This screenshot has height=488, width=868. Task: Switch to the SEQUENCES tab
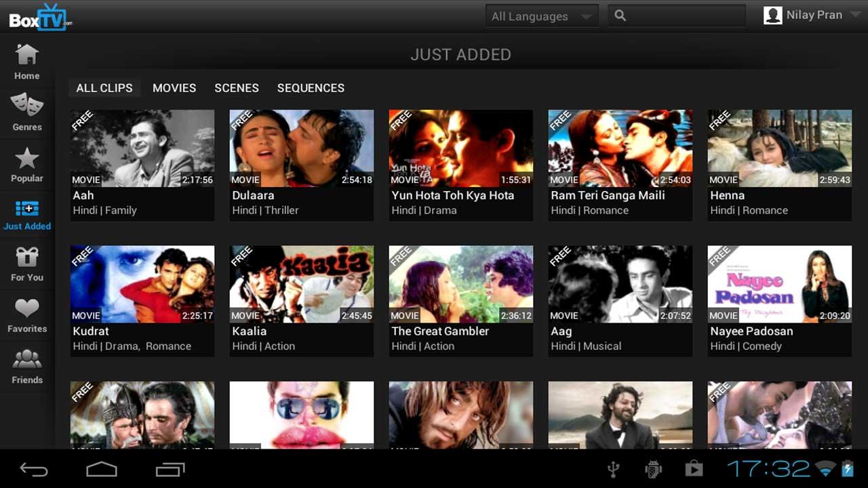pyautogui.click(x=311, y=88)
